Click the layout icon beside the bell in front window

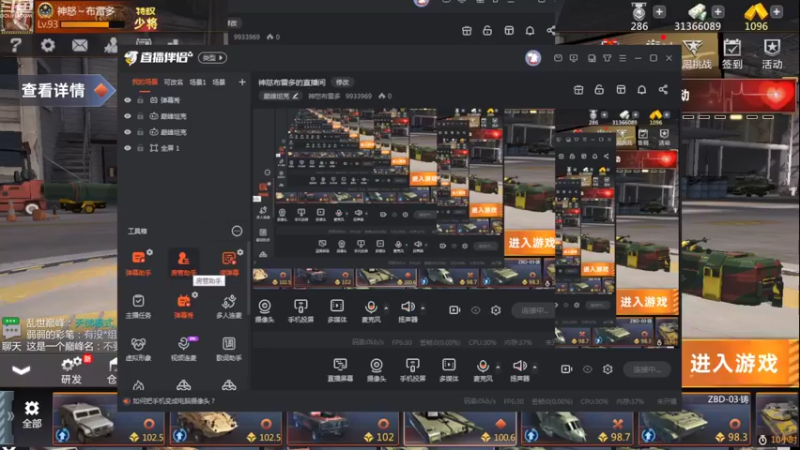621,90
